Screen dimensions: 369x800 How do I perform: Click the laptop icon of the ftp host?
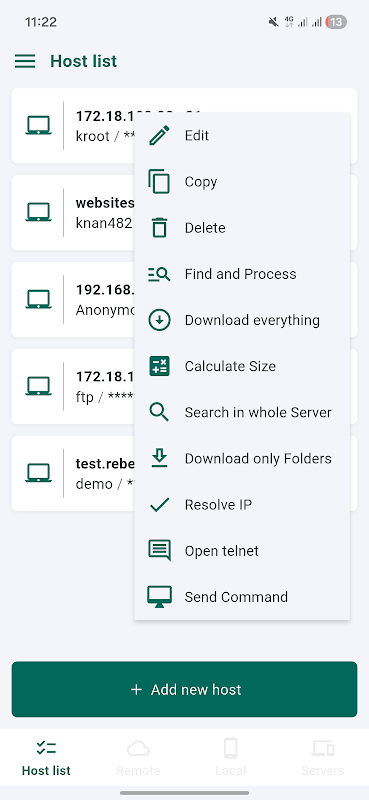click(x=38, y=386)
